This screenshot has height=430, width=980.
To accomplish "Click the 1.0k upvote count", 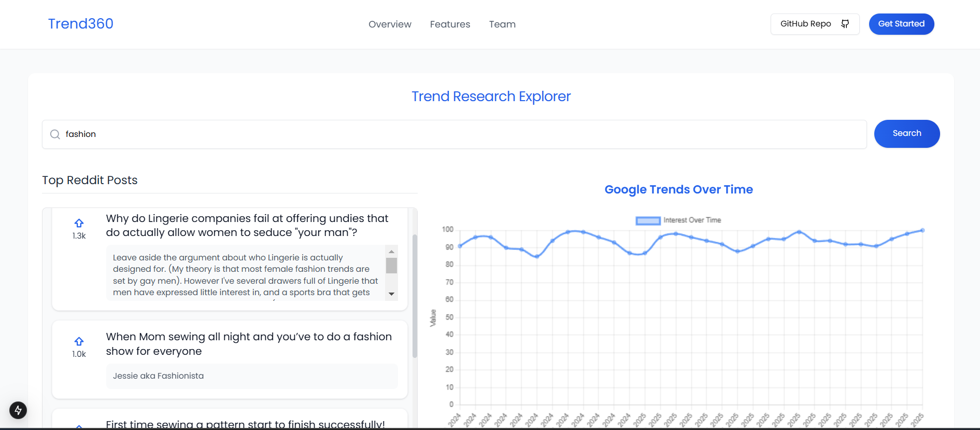I will pos(79,354).
